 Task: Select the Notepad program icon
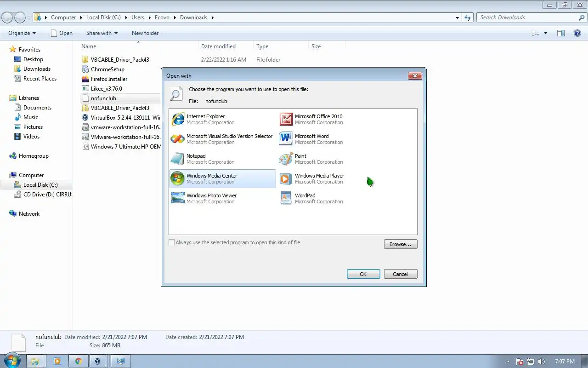click(x=178, y=159)
